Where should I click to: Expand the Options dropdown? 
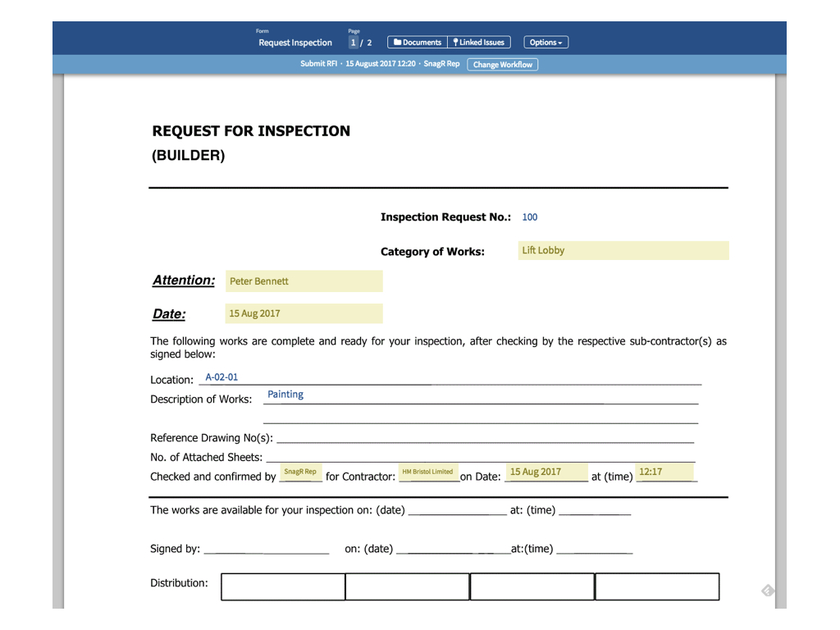tap(546, 43)
